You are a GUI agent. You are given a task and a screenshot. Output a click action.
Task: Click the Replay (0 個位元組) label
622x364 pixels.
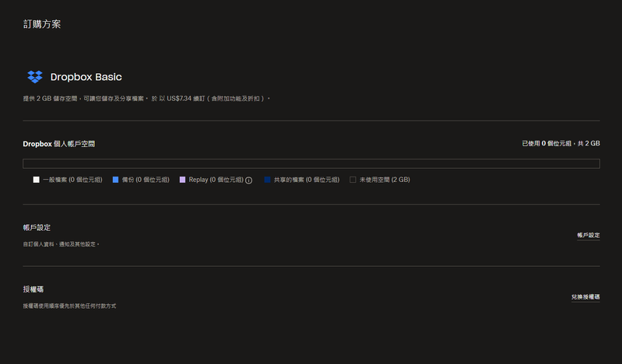tap(216, 180)
